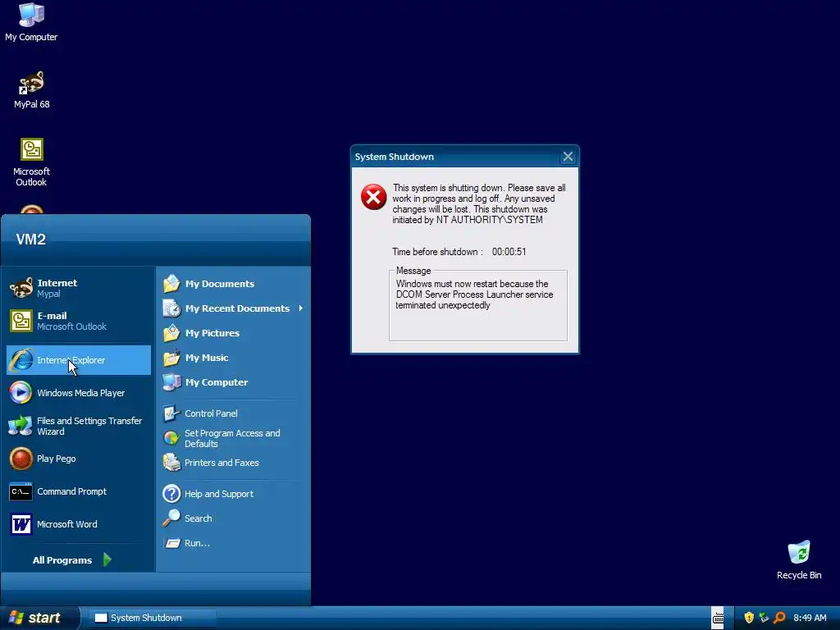Open E-mail Microsoft Outlook from the Start menu

pos(79,321)
